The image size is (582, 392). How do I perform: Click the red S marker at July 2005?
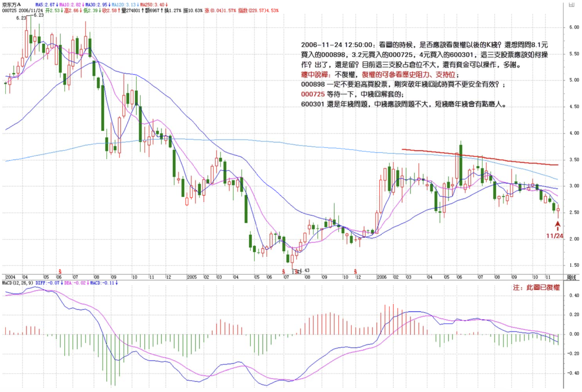click(283, 272)
